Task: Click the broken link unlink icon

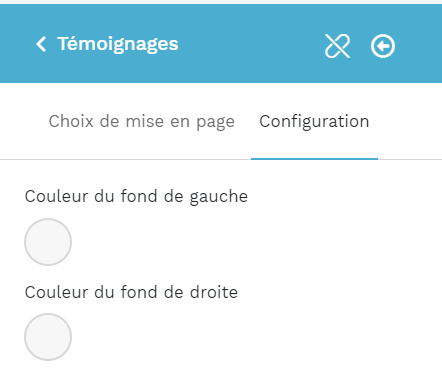Action: [x=337, y=46]
